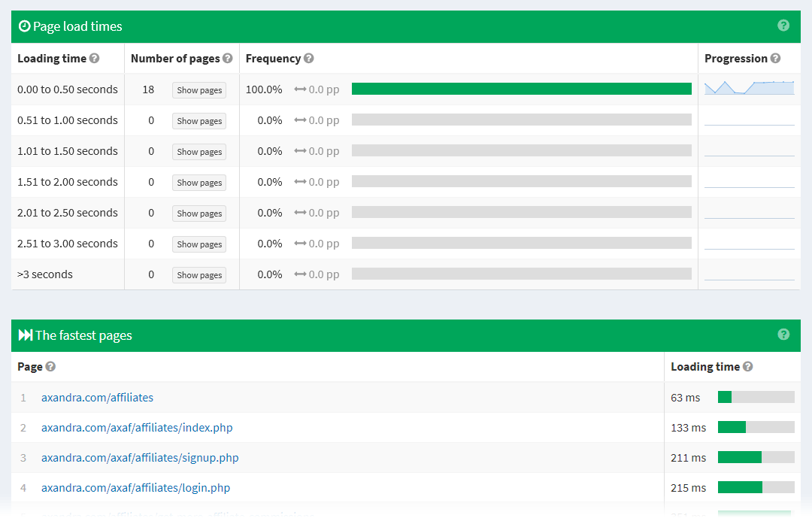The width and height of the screenshot is (812, 518).
Task: Open the affiliates index.php page link
Action: click(x=138, y=427)
